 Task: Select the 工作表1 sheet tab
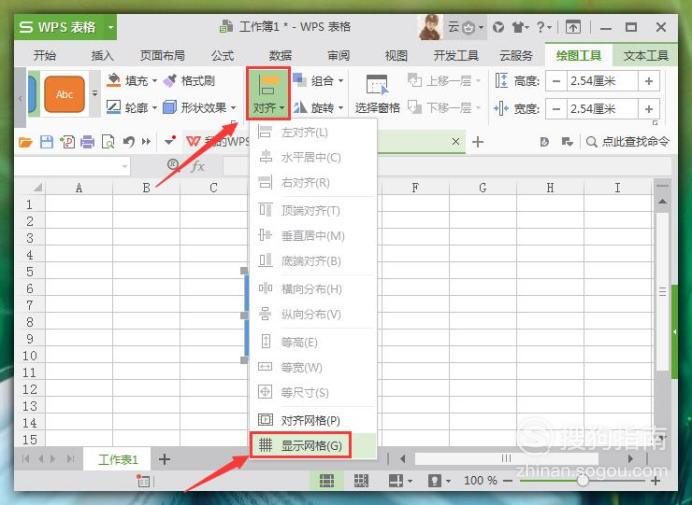tap(118, 460)
